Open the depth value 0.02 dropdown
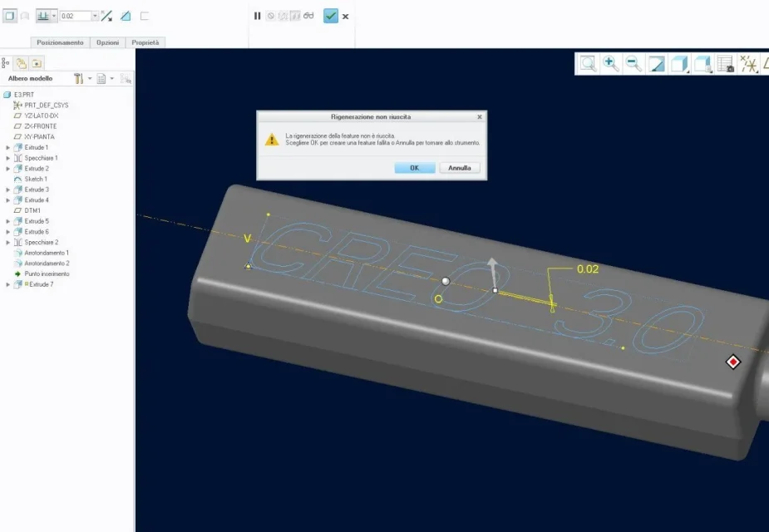769x532 pixels. [95, 16]
